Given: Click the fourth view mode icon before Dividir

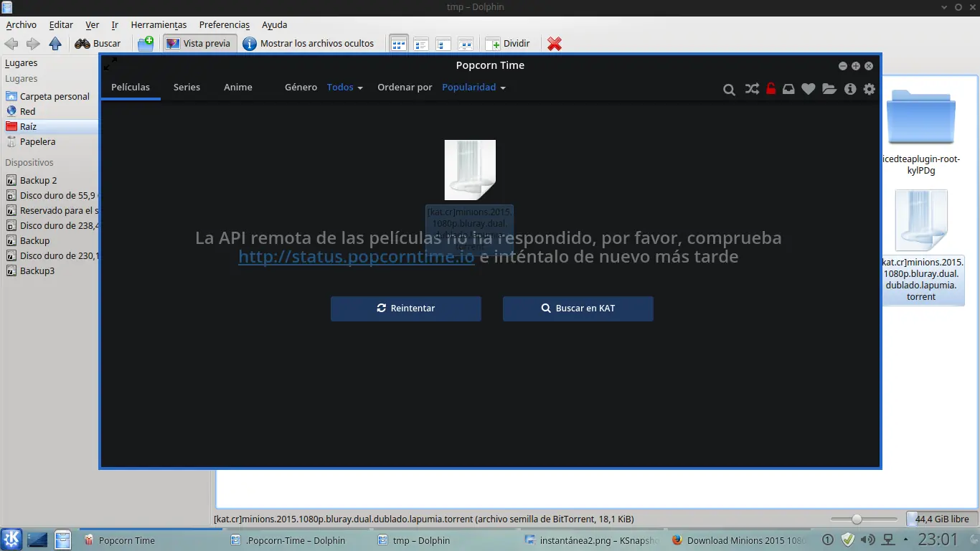Looking at the screenshot, I should coord(466,44).
